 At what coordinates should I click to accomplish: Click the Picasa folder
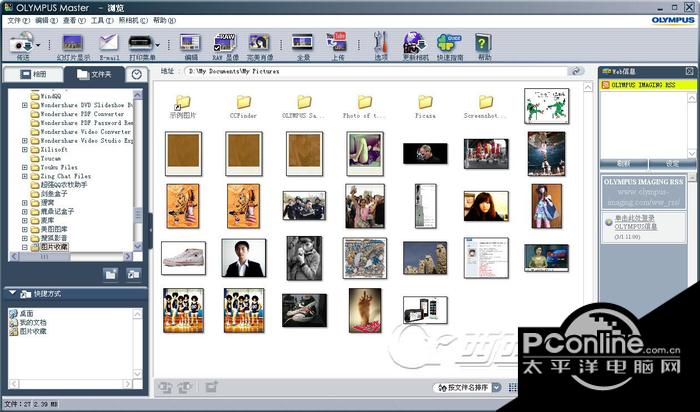pos(425,107)
